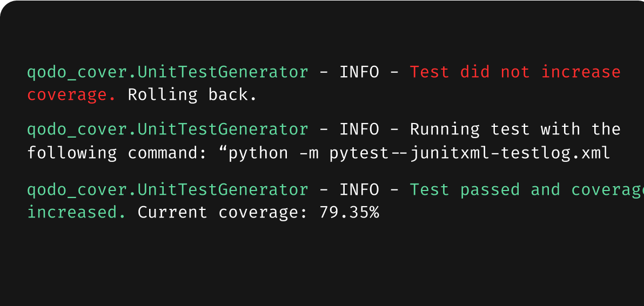The image size is (644, 306).
Task: Click "Running test with the" text
Action: (515, 130)
